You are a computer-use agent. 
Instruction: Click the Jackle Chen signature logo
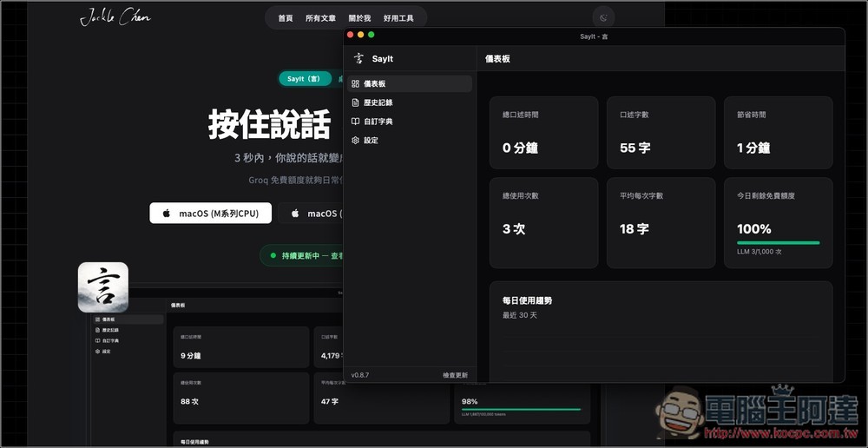click(x=115, y=17)
